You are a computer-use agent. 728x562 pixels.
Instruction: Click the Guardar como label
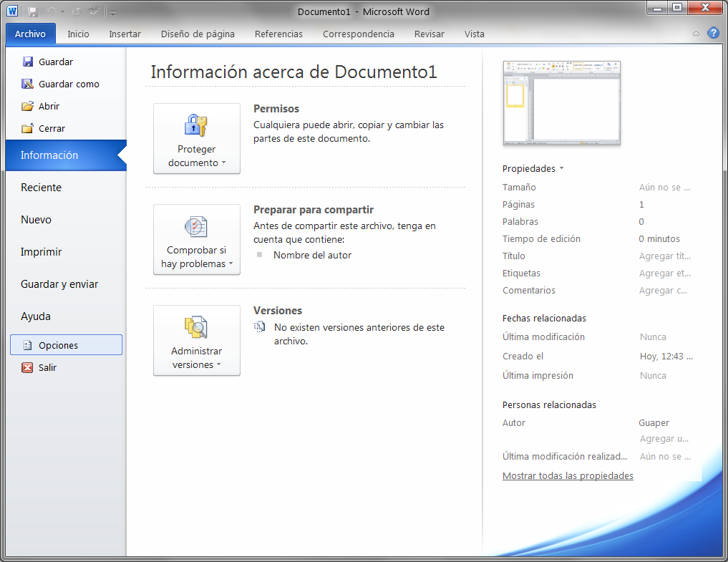coord(69,84)
